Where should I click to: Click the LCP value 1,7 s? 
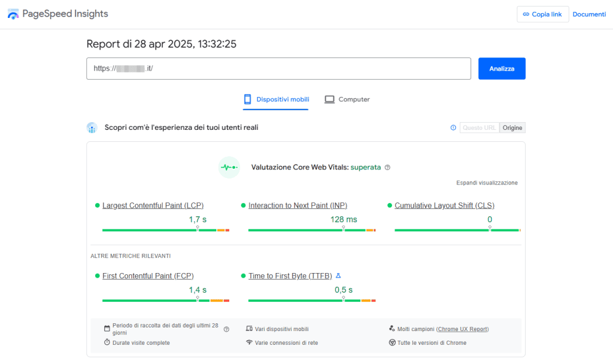pos(198,219)
